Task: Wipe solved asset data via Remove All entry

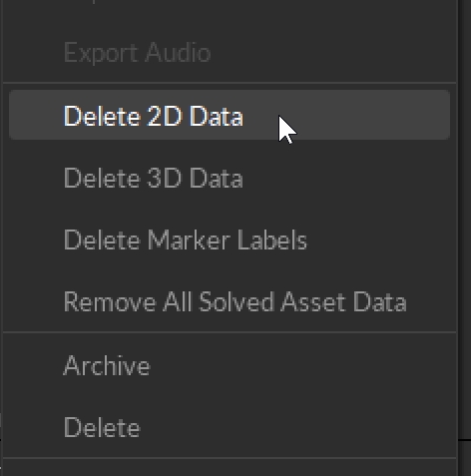Action: click(230, 301)
